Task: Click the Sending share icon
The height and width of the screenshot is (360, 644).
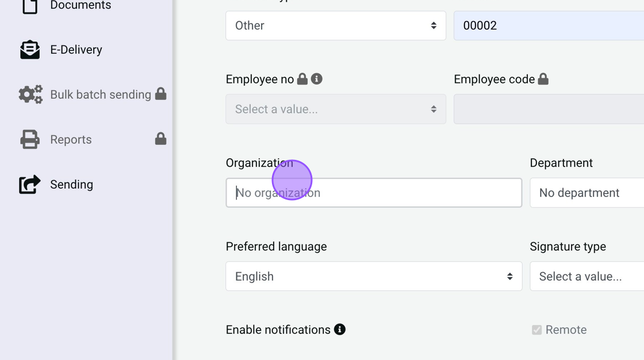Action: (x=30, y=184)
